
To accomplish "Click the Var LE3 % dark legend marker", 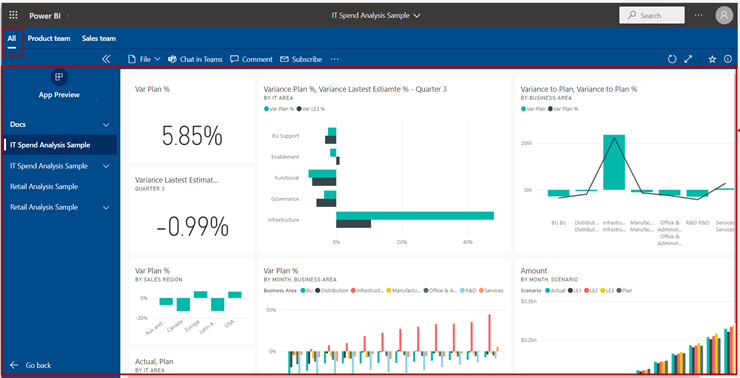I will coord(299,109).
